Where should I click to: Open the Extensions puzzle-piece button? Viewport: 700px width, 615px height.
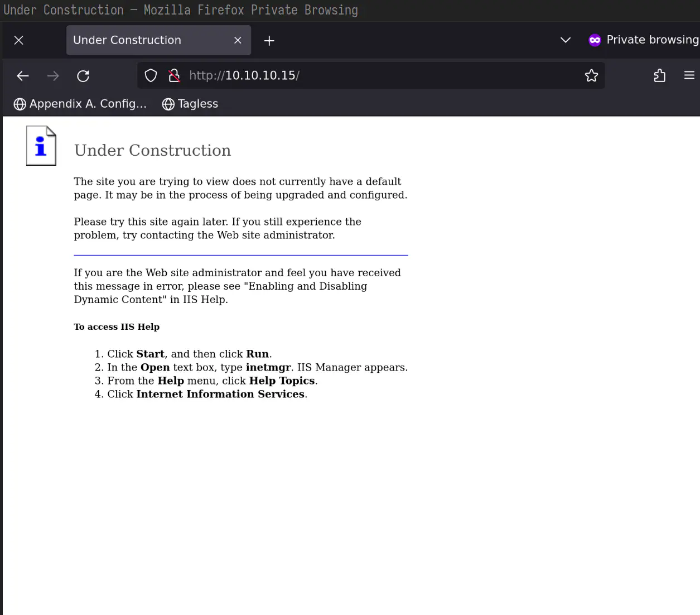click(x=659, y=76)
